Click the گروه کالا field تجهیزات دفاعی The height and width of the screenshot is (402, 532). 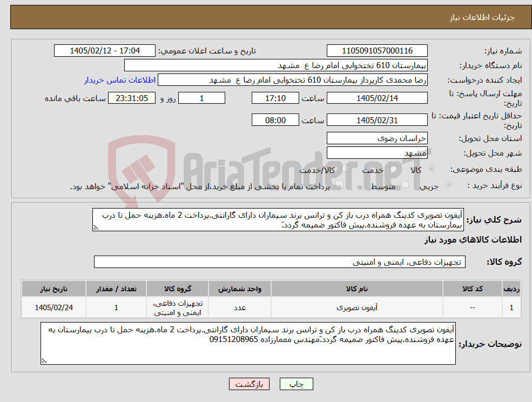click(x=280, y=262)
